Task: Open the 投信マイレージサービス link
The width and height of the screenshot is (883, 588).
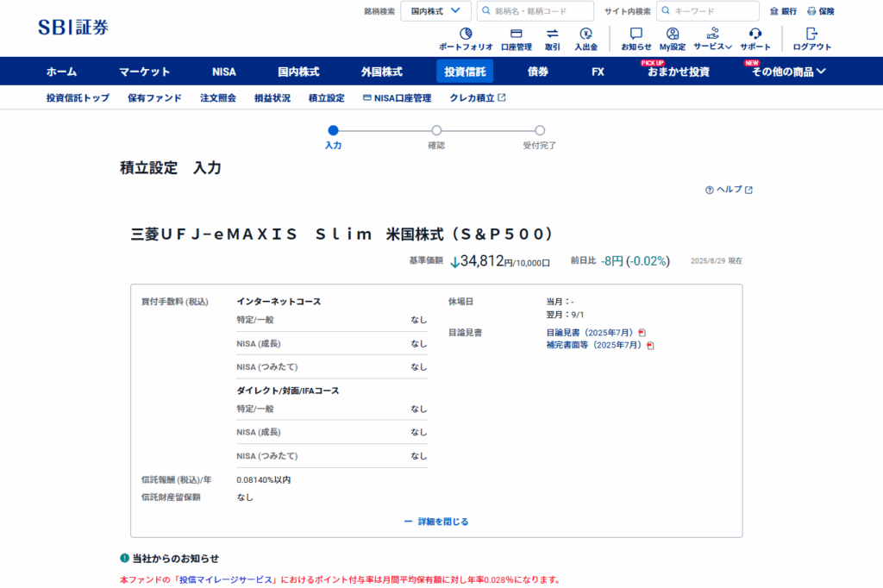Action: (226, 579)
